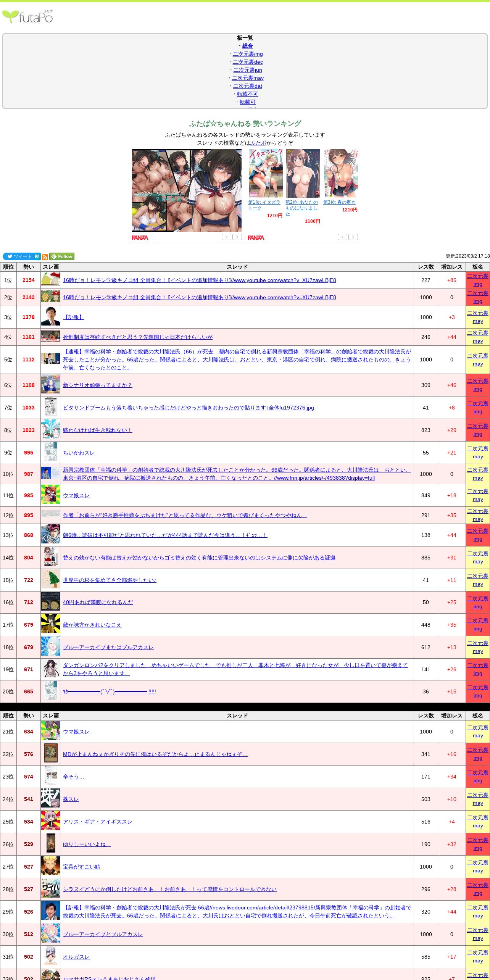
Task: Open 株スレ thread link
Action: 71,799
